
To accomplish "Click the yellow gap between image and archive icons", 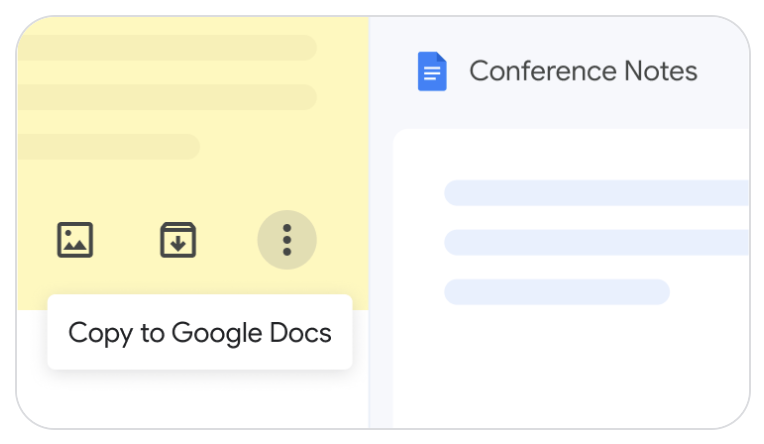I will click(x=127, y=240).
